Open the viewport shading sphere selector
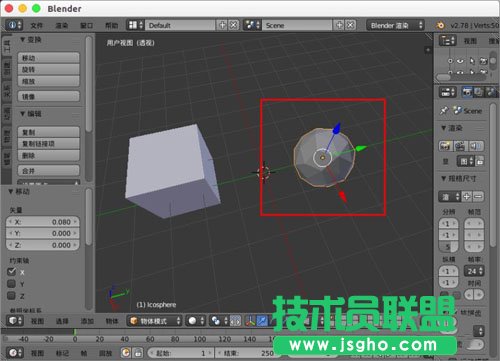Screen dimensions: 500x361 tap(195, 321)
